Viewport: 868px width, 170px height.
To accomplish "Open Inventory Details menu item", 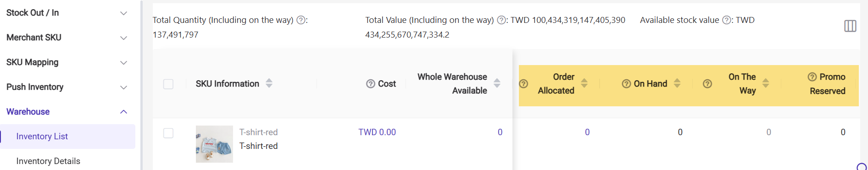I will (x=48, y=161).
